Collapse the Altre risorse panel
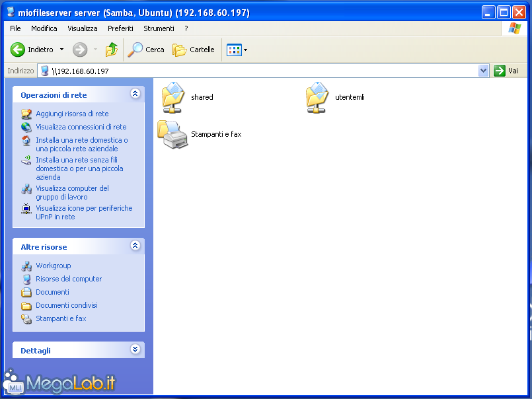This screenshot has width=532, height=399. 135,246
